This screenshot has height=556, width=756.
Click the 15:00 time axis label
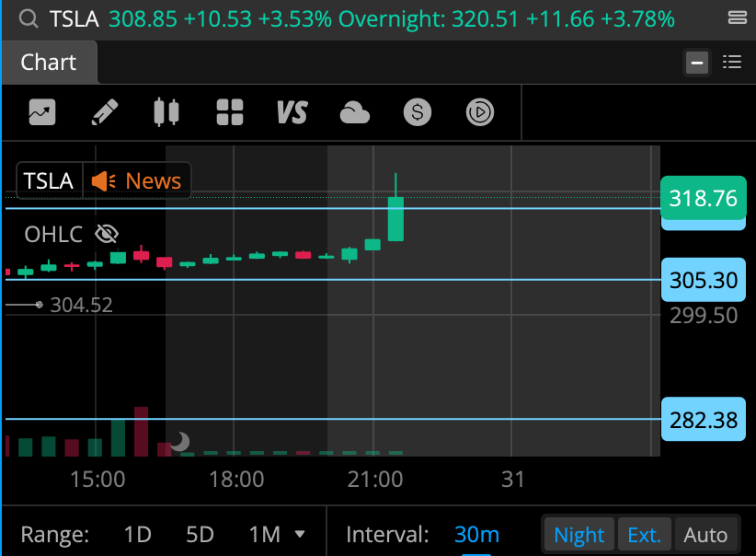(x=97, y=480)
